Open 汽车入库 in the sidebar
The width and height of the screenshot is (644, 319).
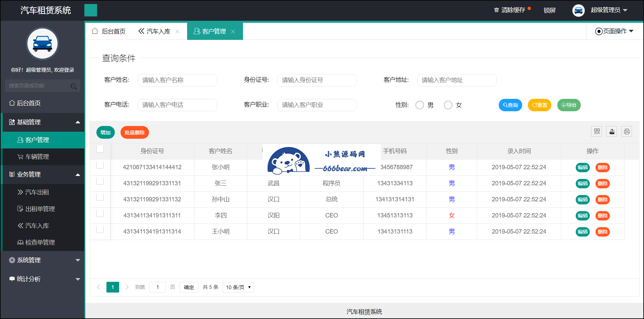click(x=43, y=226)
